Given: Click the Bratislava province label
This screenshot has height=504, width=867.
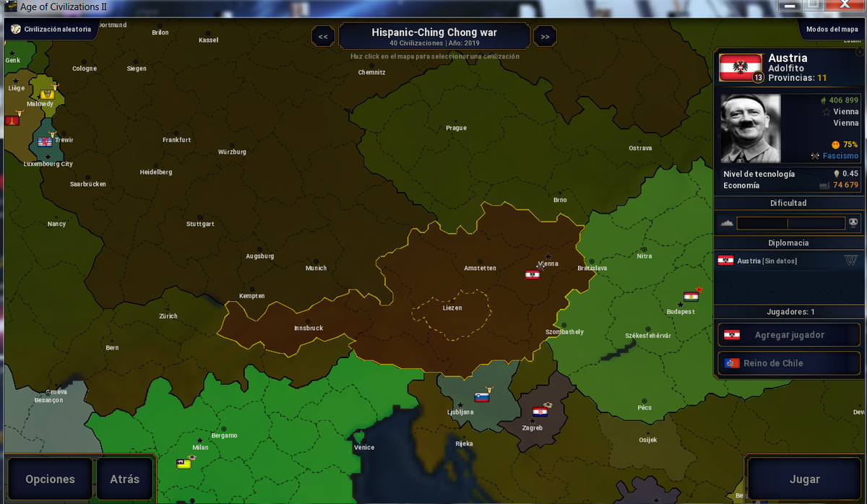Looking at the screenshot, I should [x=592, y=268].
